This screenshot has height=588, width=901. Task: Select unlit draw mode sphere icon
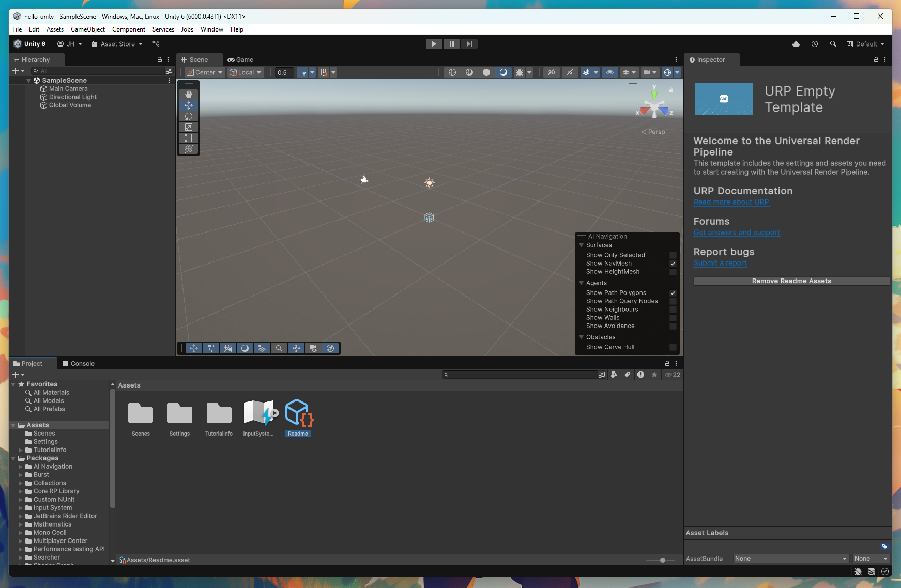[x=486, y=72]
